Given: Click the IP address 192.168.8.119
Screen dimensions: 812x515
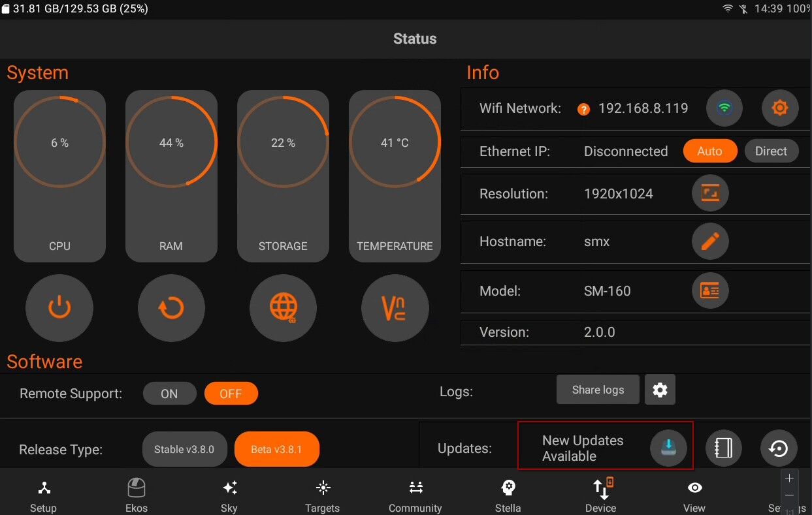Looking at the screenshot, I should (643, 108).
